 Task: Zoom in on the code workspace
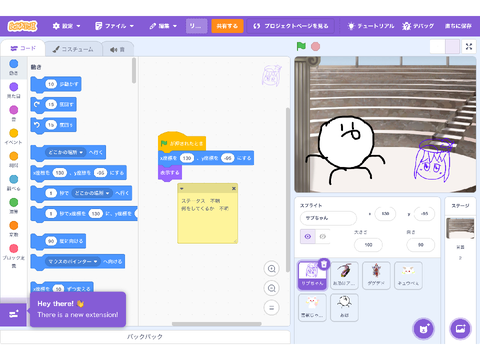(272, 269)
